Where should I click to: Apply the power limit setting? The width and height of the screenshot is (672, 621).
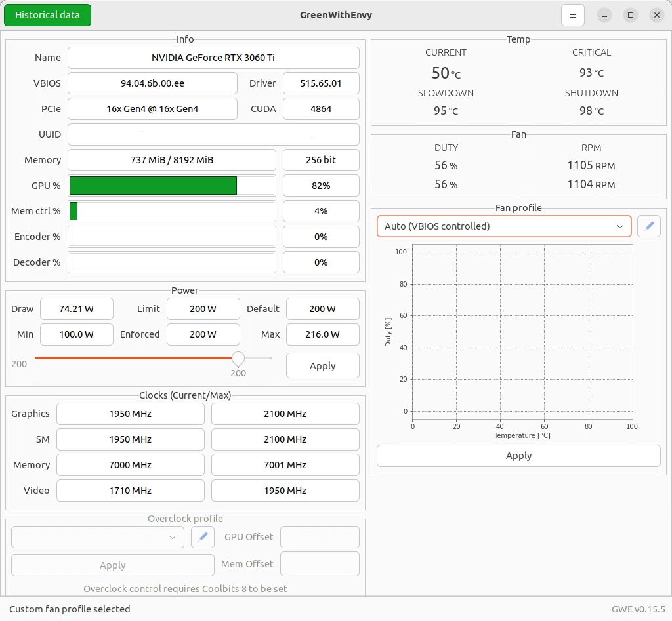coord(323,366)
